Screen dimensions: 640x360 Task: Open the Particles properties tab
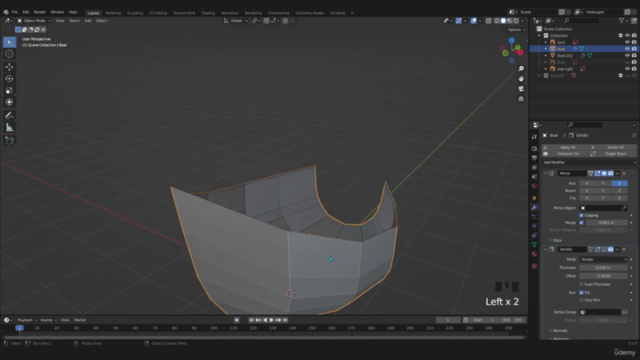pos(534,217)
